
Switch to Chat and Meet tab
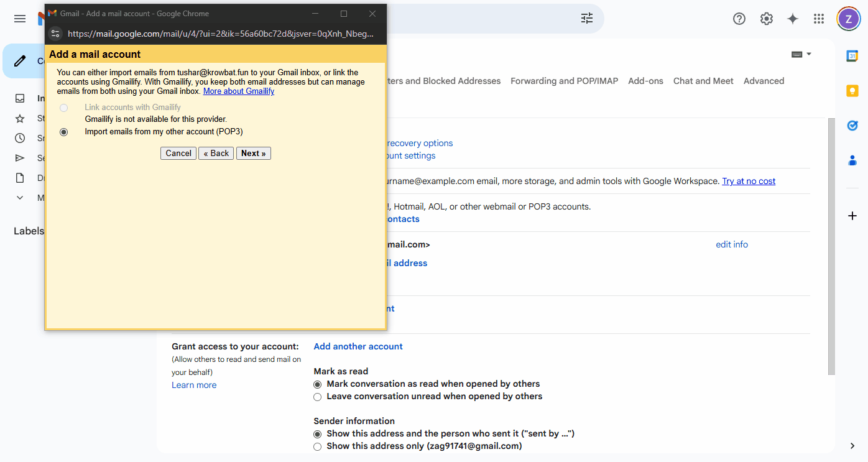(703, 81)
